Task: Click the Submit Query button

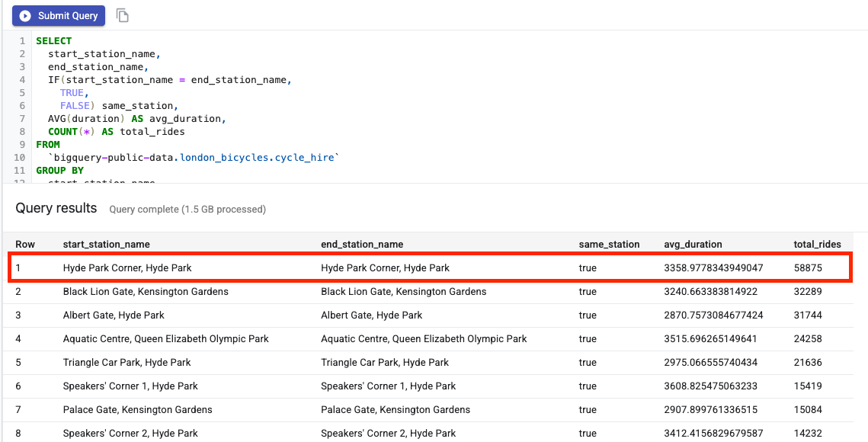Action: click(x=59, y=15)
